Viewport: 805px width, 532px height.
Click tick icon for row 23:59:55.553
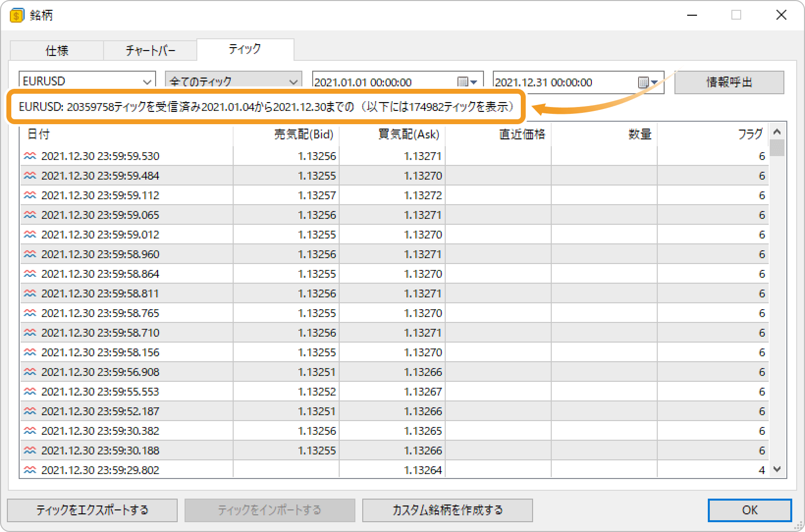(x=30, y=392)
